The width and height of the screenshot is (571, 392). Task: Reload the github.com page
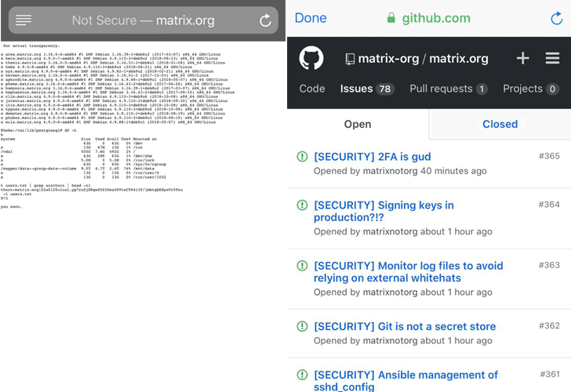point(556,18)
